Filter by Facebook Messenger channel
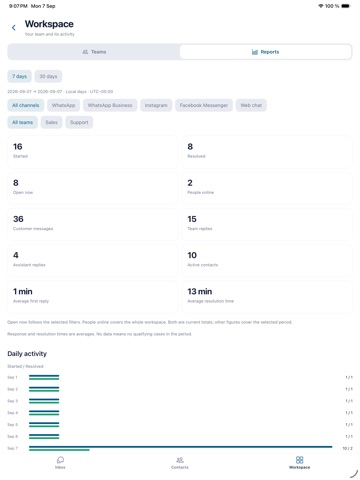This screenshot has height=480, width=360. pyautogui.click(x=204, y=105)
